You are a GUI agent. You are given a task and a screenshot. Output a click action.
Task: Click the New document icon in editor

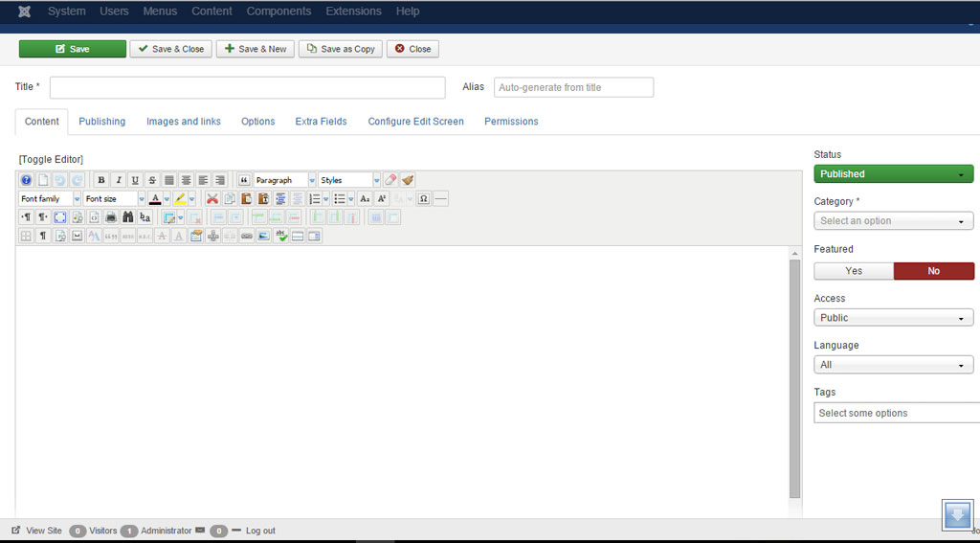click(x=42, y=180)
